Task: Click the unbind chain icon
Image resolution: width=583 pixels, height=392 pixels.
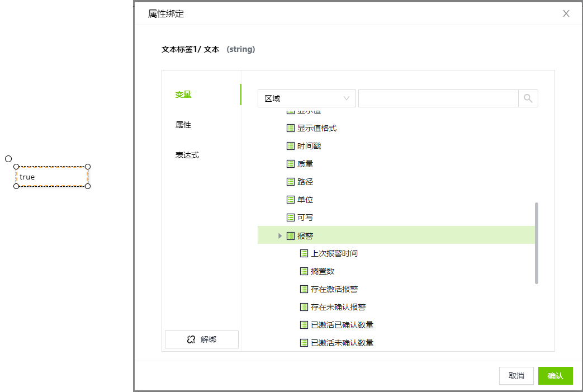Action: point(191,339)
